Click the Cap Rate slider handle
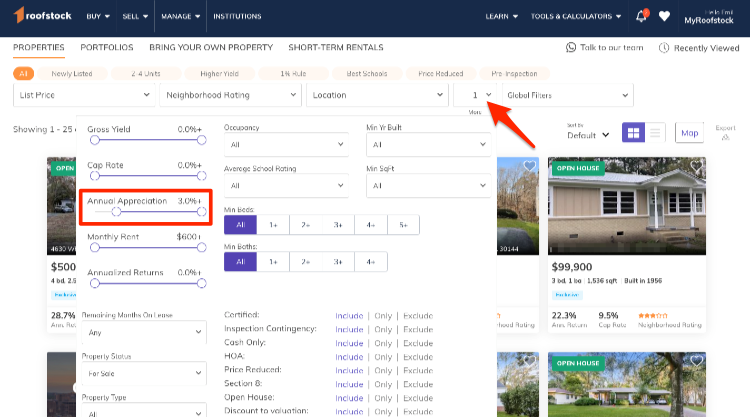This screenshot has width=750, height=417. [95, 176]
